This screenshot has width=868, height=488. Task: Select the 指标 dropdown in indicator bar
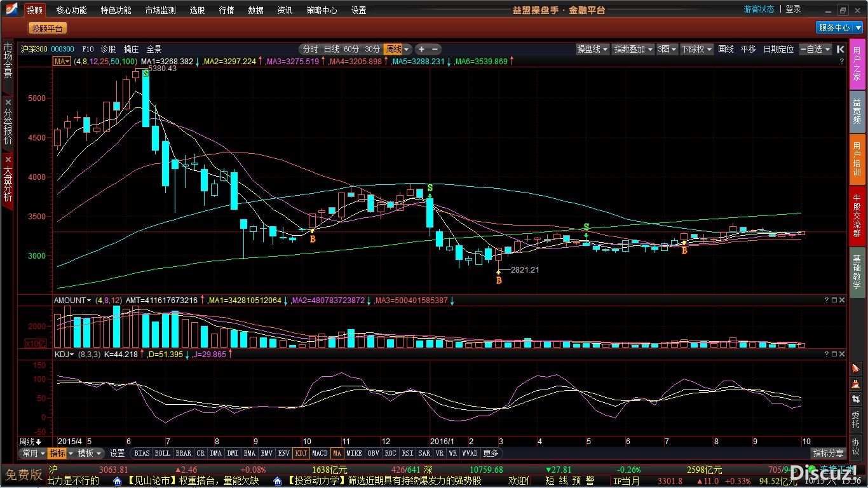coord(61,453)
